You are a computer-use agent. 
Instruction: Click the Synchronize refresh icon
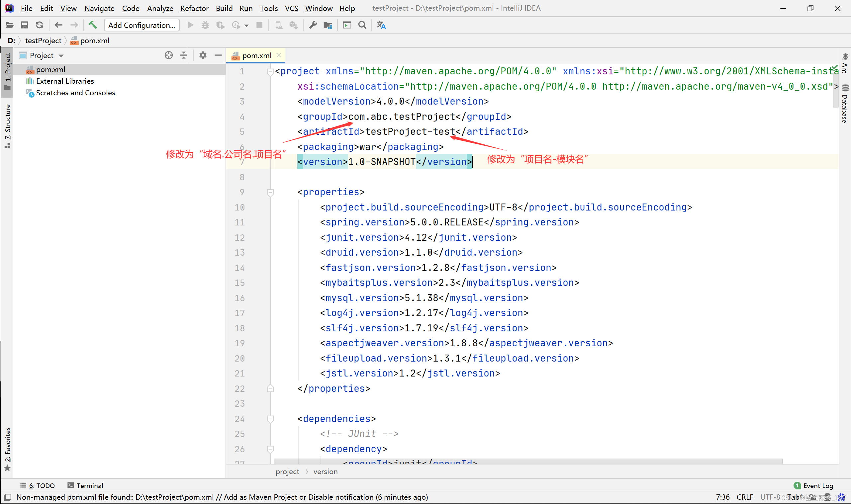(40, 25)
